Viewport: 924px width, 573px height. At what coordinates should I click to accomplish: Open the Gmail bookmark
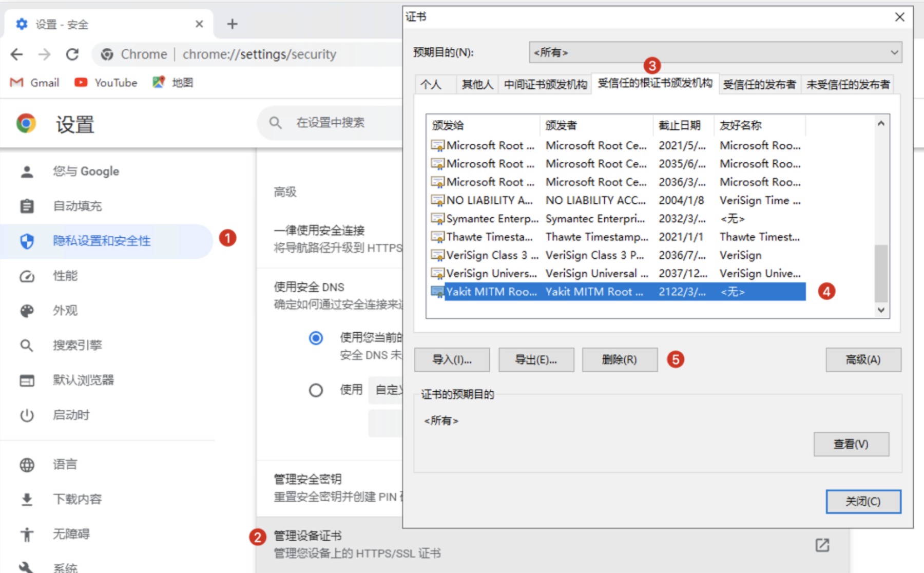tap(35, 83)
